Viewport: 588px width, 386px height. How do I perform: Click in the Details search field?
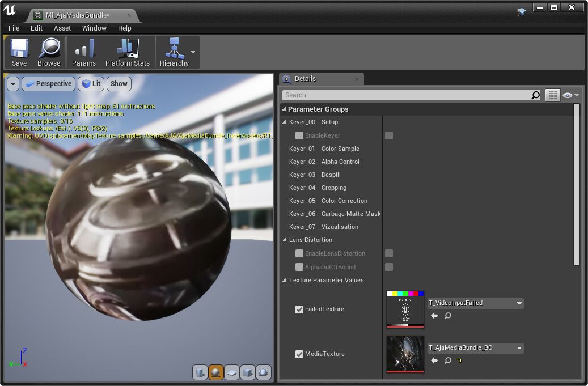point(408,95)
